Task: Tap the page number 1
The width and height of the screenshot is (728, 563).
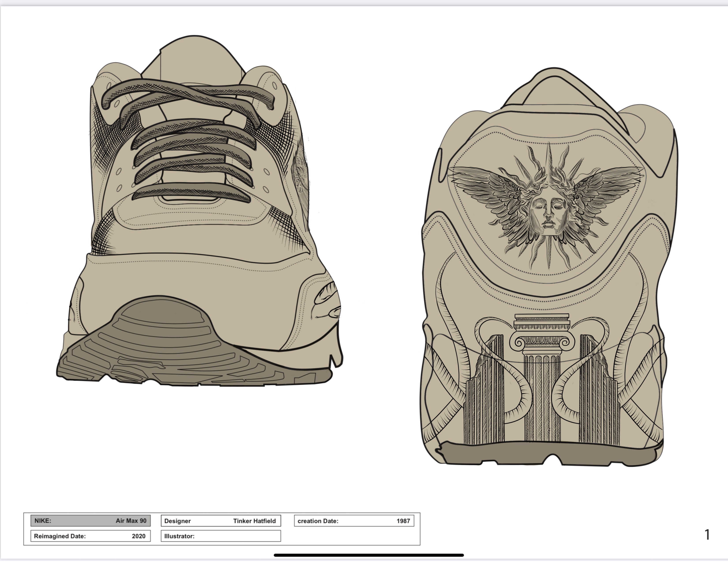Action: point(707,534)
